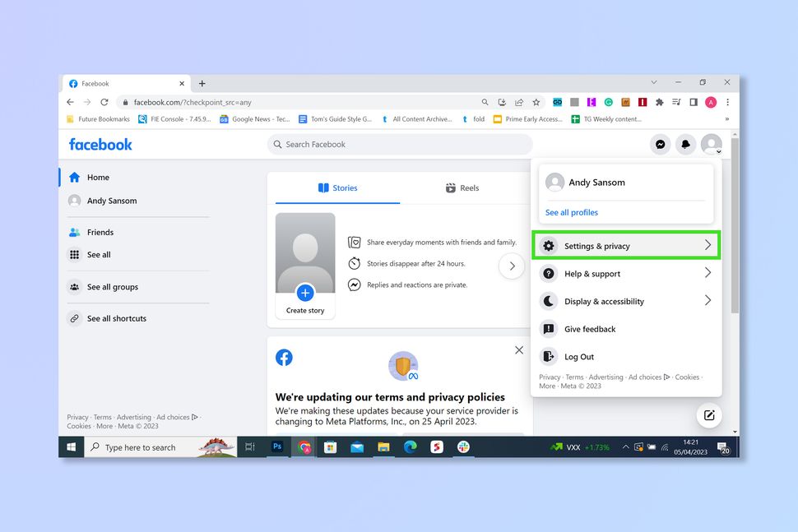Go back in the browser
The height and width of the screenshot is (532, 798).
pyautogui.click(x=70, y=102)
